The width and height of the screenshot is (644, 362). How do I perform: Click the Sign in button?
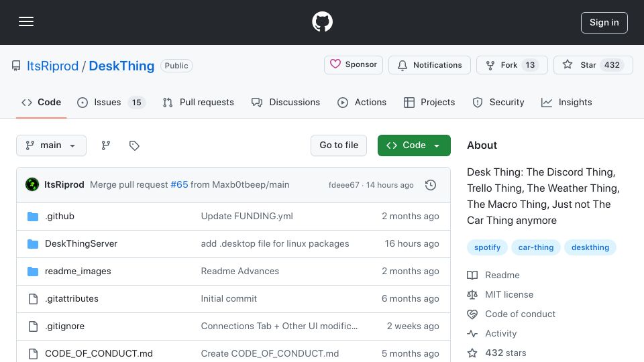604,23
